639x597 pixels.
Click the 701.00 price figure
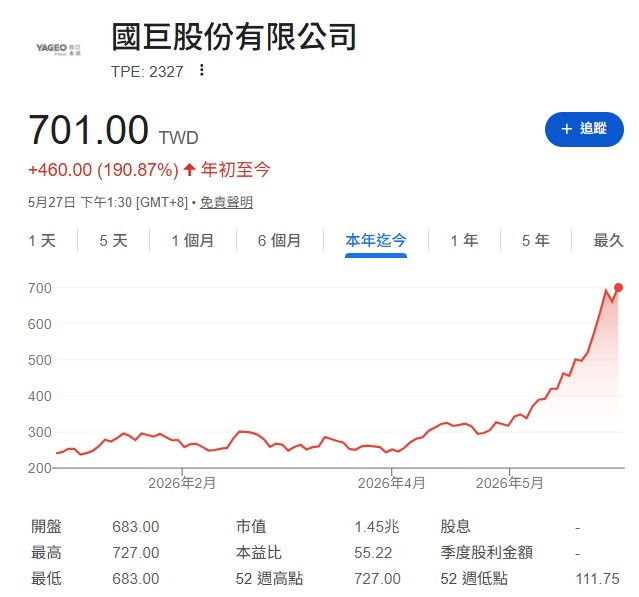point(88,130)
